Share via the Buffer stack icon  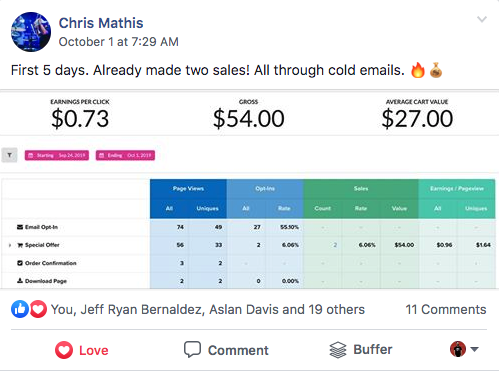[338, 350]
